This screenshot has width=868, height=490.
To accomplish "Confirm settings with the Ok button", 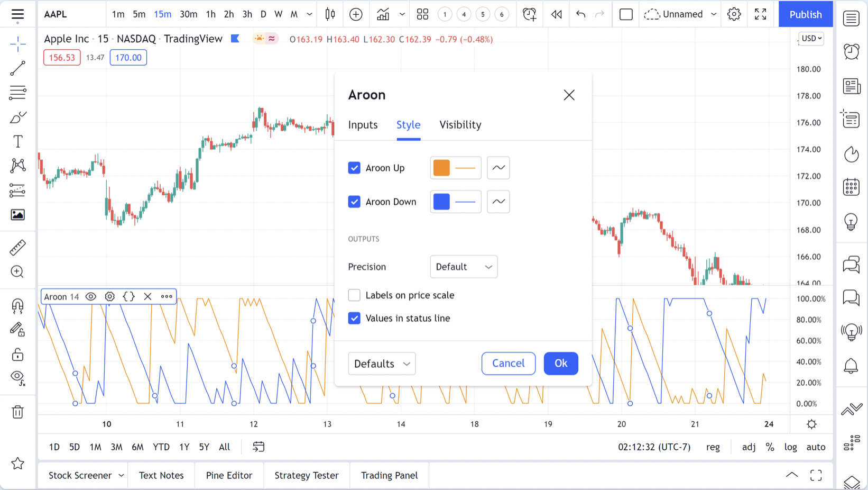I will click(561, 364).
